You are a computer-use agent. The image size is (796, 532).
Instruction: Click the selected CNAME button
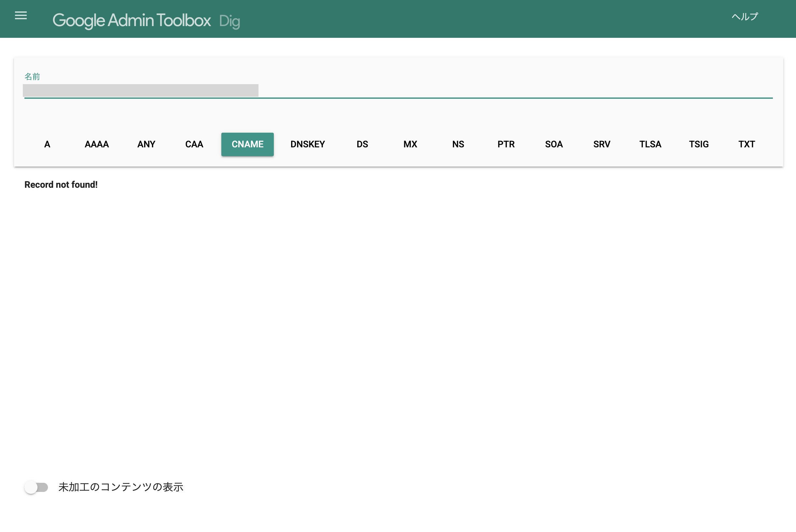[247, 144]
